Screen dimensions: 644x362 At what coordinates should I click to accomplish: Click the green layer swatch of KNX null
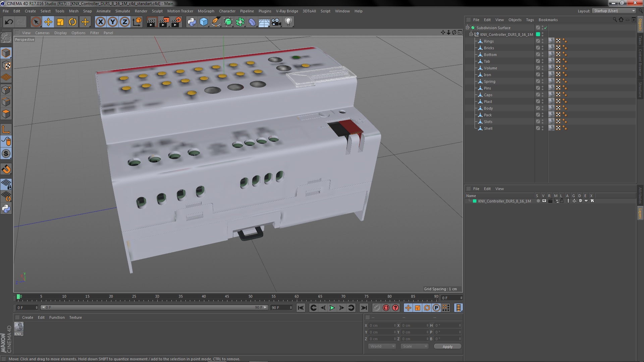pos(538,34)
